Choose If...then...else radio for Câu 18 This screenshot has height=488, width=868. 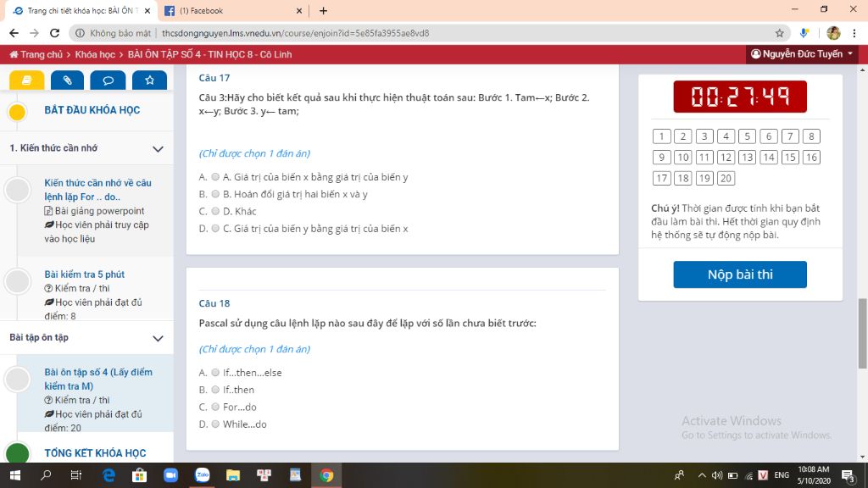click(215, 373)
